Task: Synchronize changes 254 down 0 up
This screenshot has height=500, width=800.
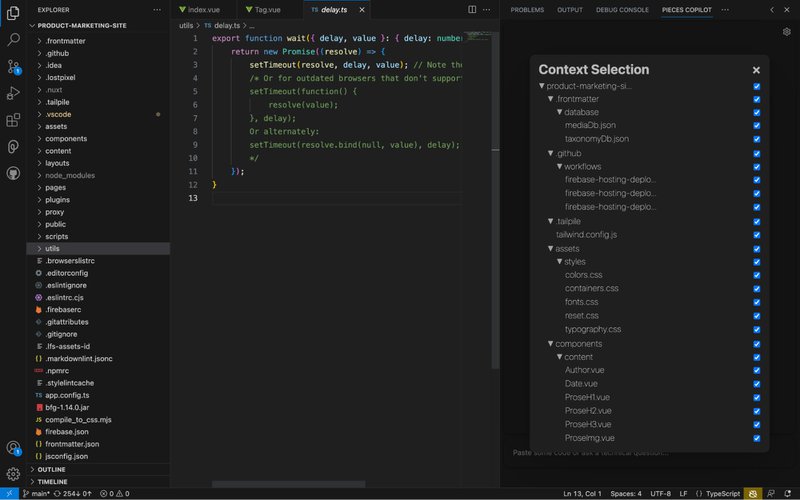Action: [72, 493]
